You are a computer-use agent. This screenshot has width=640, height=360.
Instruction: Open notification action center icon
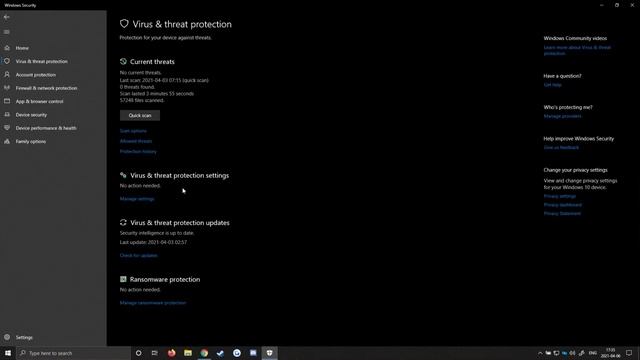[x=629, y=353]
